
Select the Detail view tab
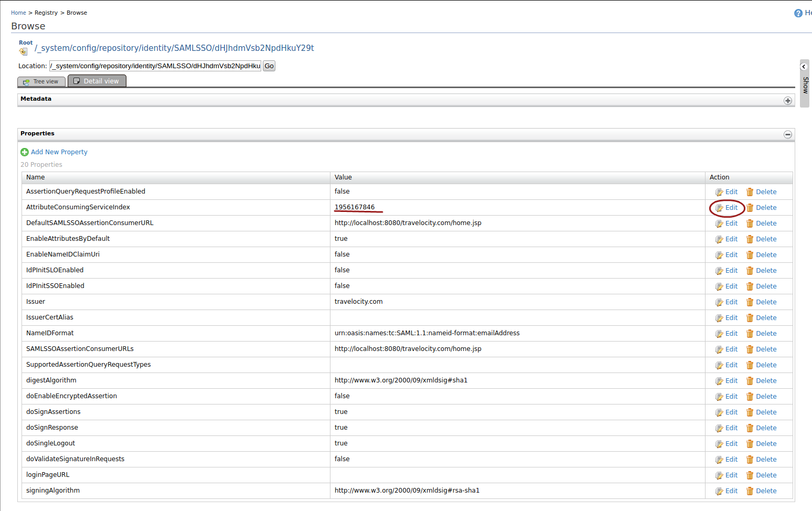click(97, 81)
